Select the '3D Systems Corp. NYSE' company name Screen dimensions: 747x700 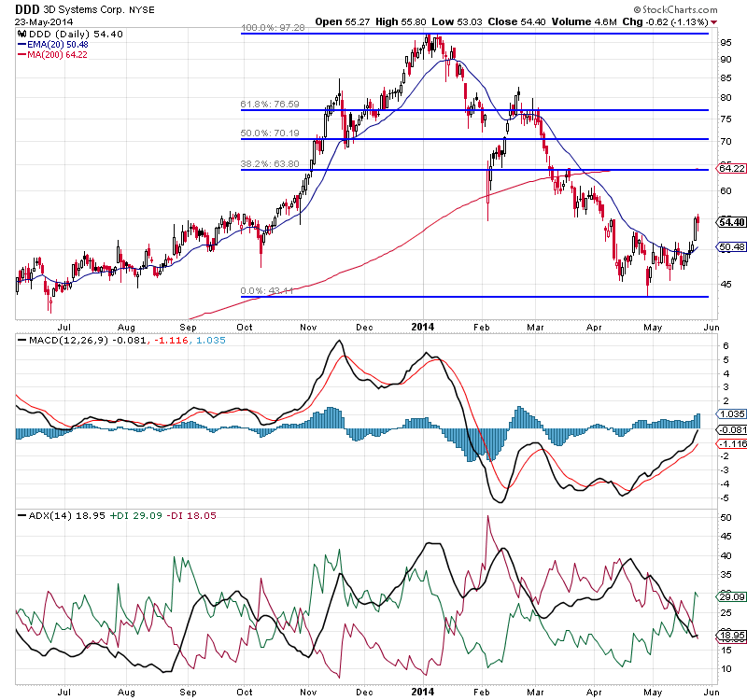pyautogui.click(x=99, y=9)
